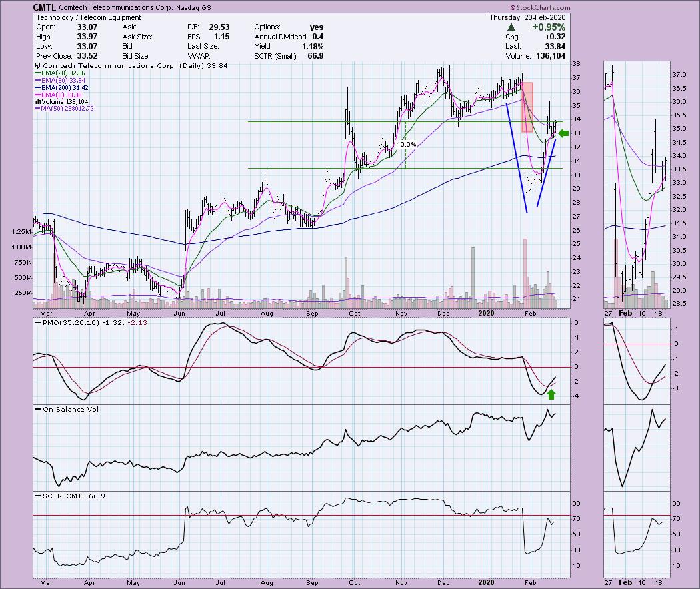Select the Prev Close value 33.52
This screenshot has width=700, height=589.
[87, 56]
